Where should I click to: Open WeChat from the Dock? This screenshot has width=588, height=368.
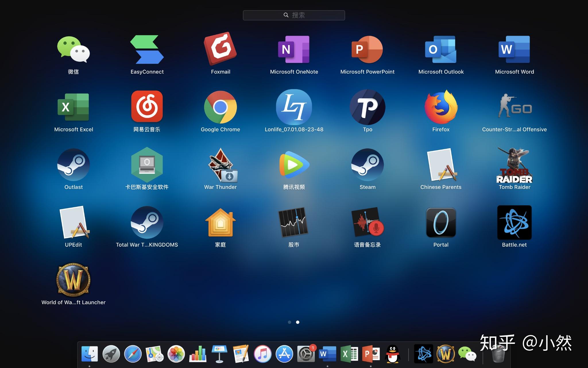(467, 354)
